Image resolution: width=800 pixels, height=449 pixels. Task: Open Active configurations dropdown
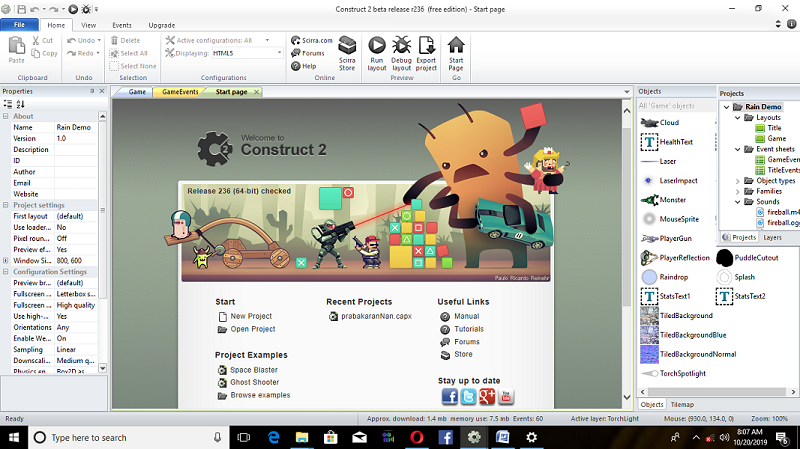click(x=267, y=40)
